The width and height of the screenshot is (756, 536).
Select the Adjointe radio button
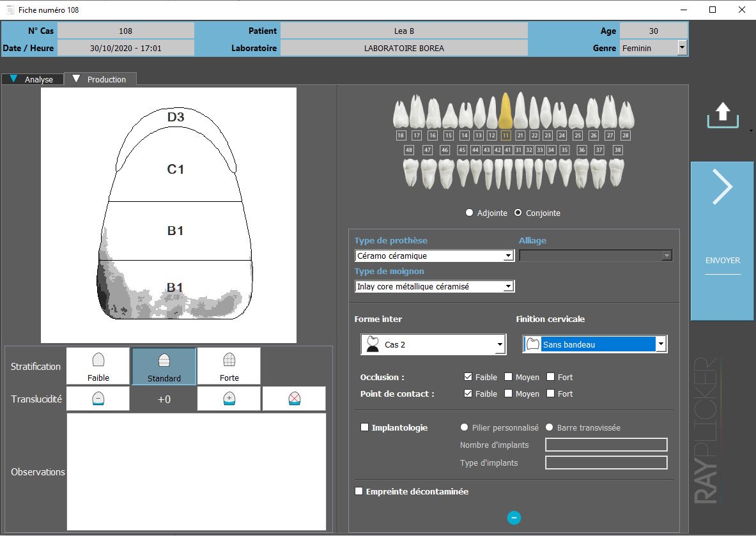(x=470, y=213)
